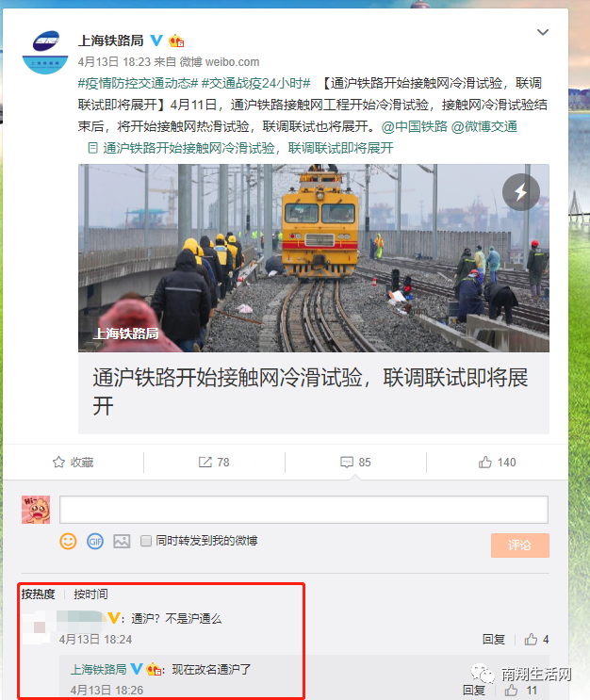
Task: Insert a GIF with the GIF icon
Action: click(94, 541)
